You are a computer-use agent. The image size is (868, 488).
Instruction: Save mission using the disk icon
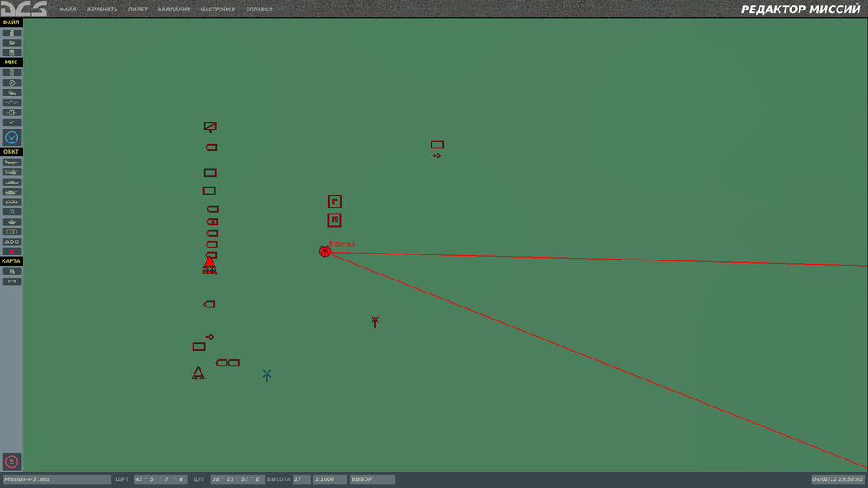11,53
